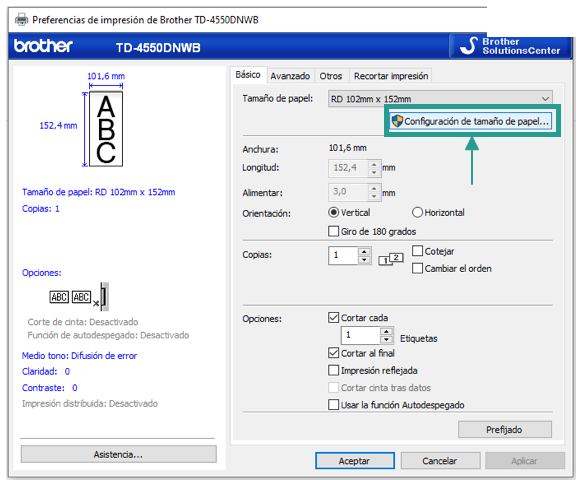The width and height of the screenshot is (584, 480).
Task: Click the 'Medio tono: Difusión de error' text
Action: [x=79, y=356]
